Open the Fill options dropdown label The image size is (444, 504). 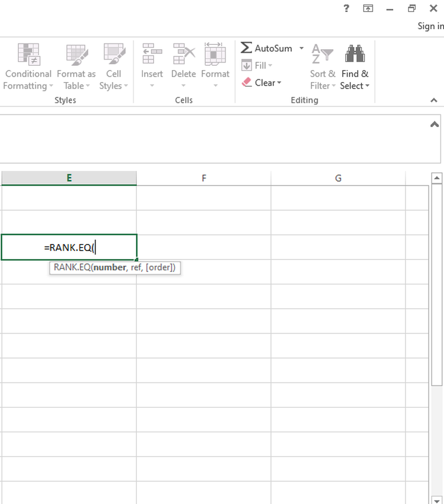click(263, 66)
